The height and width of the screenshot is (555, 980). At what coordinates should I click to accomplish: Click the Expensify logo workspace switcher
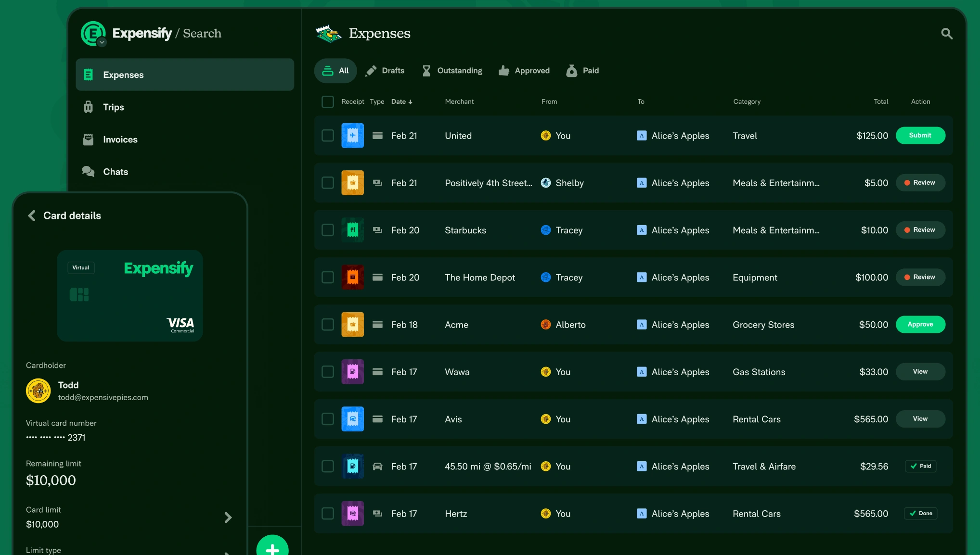coord(93,34)
